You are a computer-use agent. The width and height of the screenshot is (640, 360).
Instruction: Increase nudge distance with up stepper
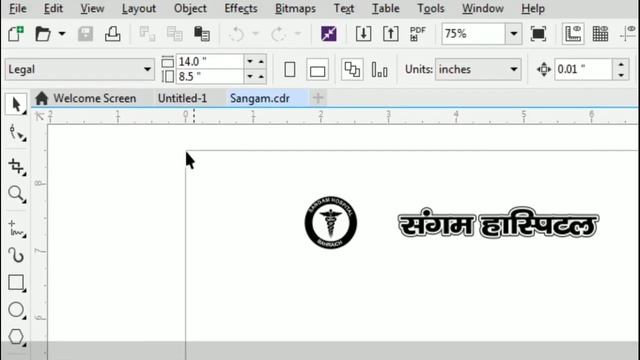(x=621, y=64)
